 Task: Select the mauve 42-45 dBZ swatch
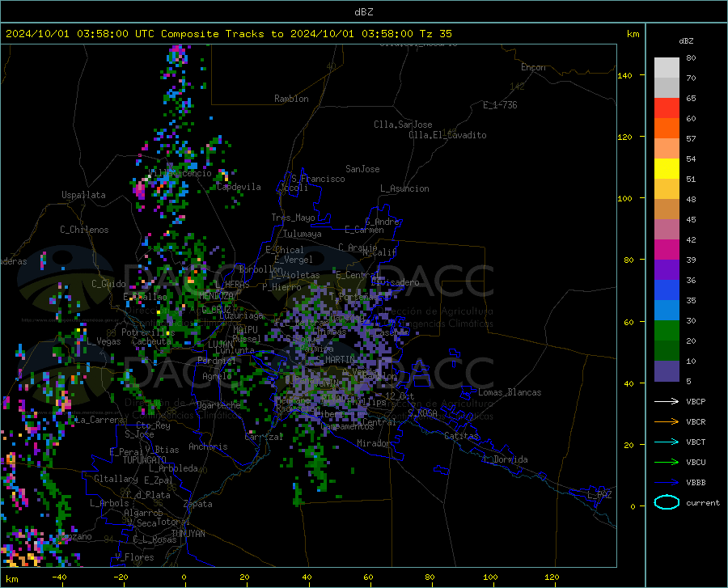[x=667, y=229]
